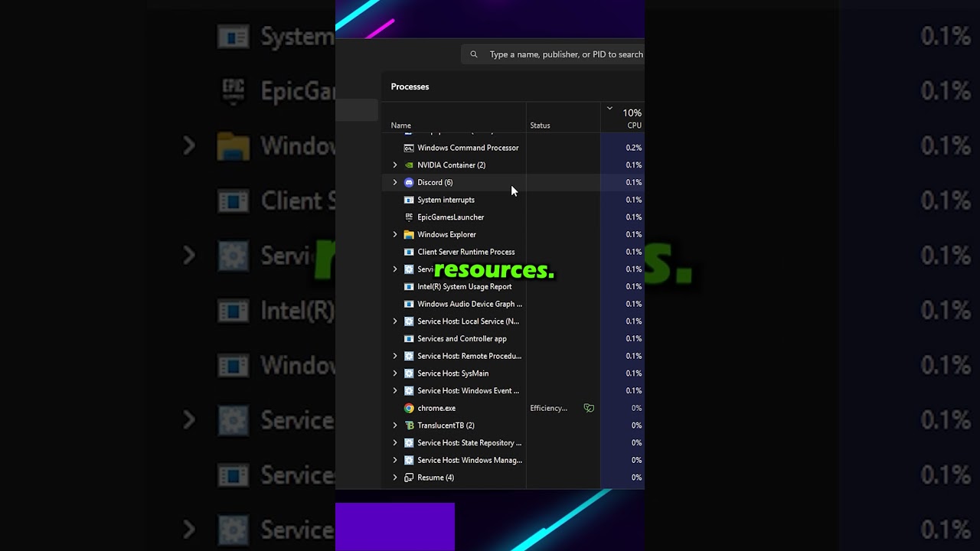Select the Windows Command Processor row text
Screen dimensions: 980x551
coord(468,148)
